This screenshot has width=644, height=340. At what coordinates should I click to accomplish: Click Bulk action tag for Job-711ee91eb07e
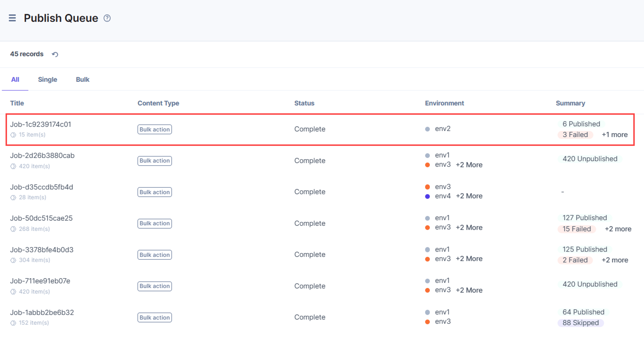tap(154, 286)
